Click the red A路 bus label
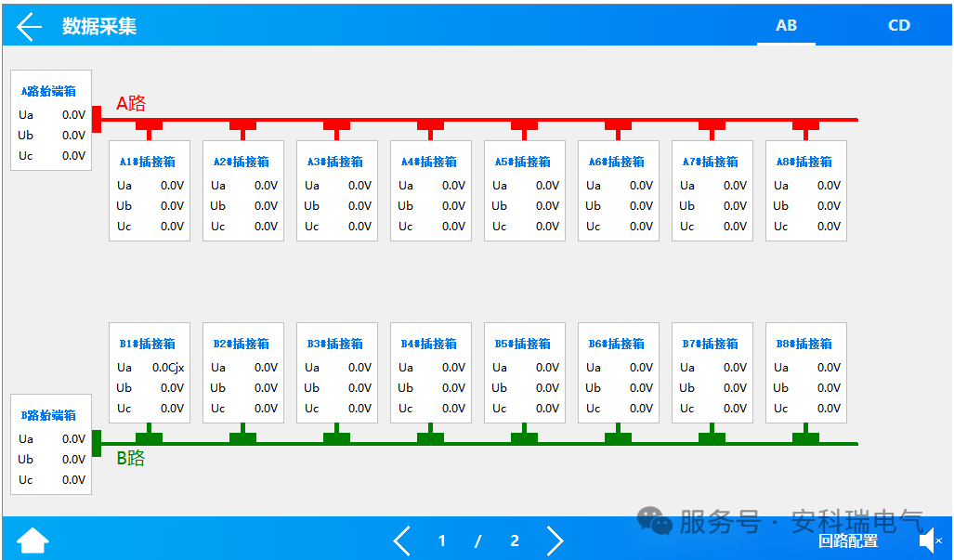This screenshot has width=954, height=560. tap(131, 103)
